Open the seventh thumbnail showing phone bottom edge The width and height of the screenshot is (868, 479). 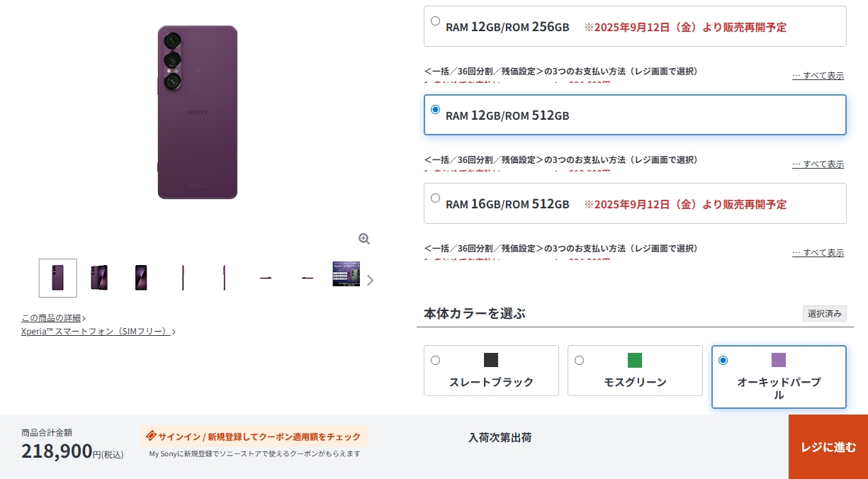pyautogui.click(x=308, y=278)
